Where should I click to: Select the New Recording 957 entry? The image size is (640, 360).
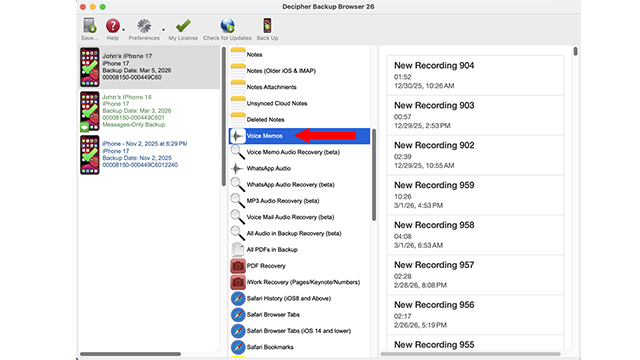(x=475, y=275)
